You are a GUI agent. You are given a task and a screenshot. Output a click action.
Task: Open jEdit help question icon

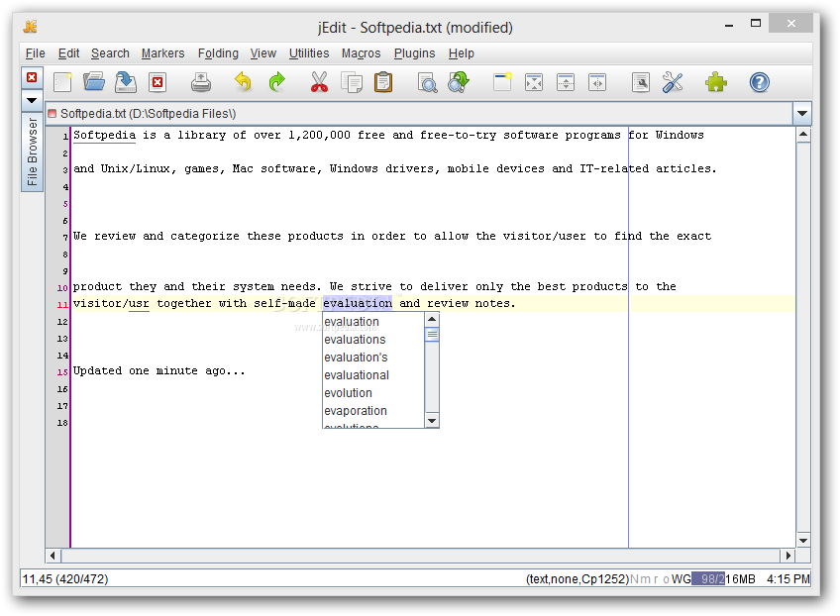point(759,82)
